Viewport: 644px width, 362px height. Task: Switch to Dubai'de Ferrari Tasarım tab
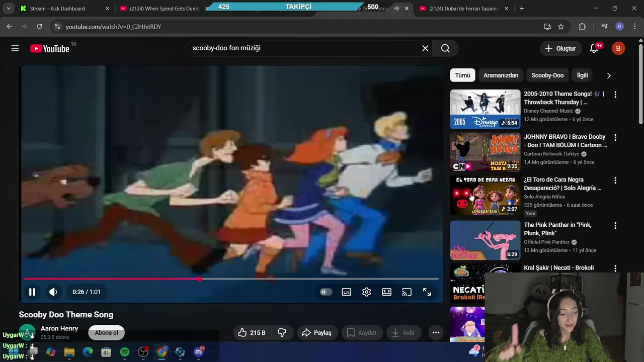464,9
